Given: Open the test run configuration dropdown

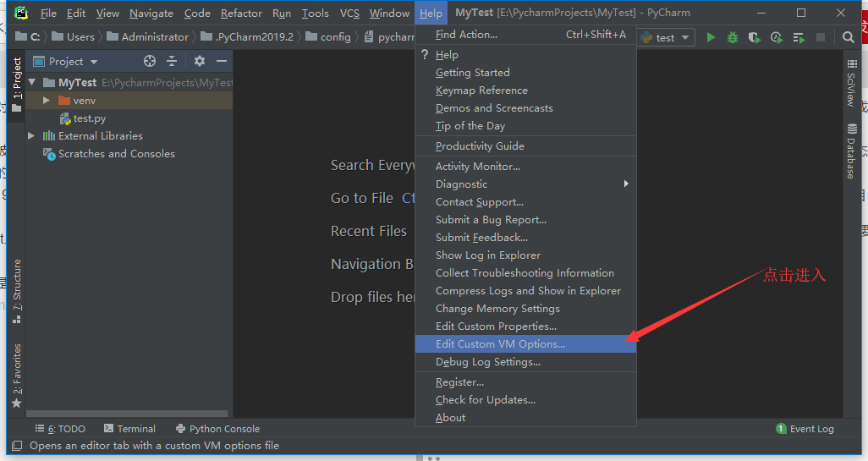Looking at the screenshot, I should coord(667,37).
